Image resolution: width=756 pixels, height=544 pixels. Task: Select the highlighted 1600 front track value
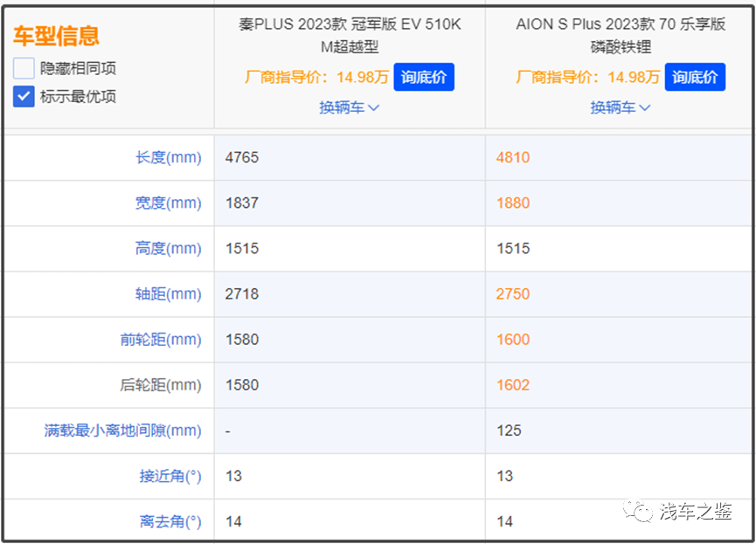tap(513, 340)
